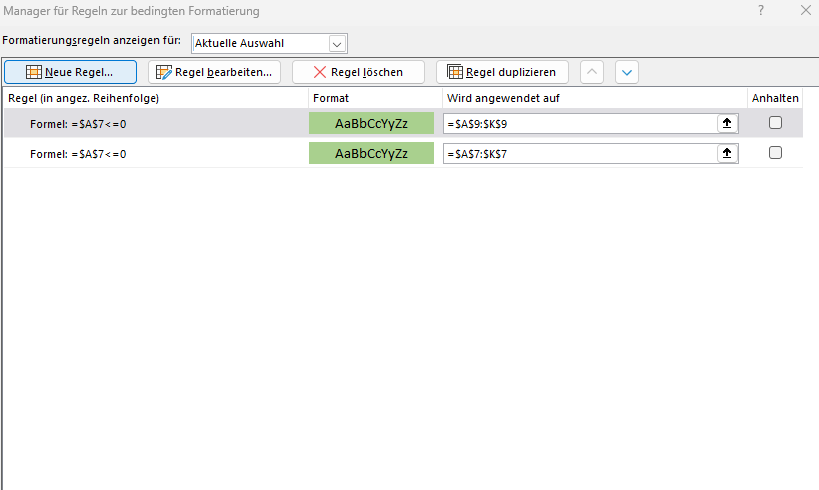Close the rules manager dialog

806,10
